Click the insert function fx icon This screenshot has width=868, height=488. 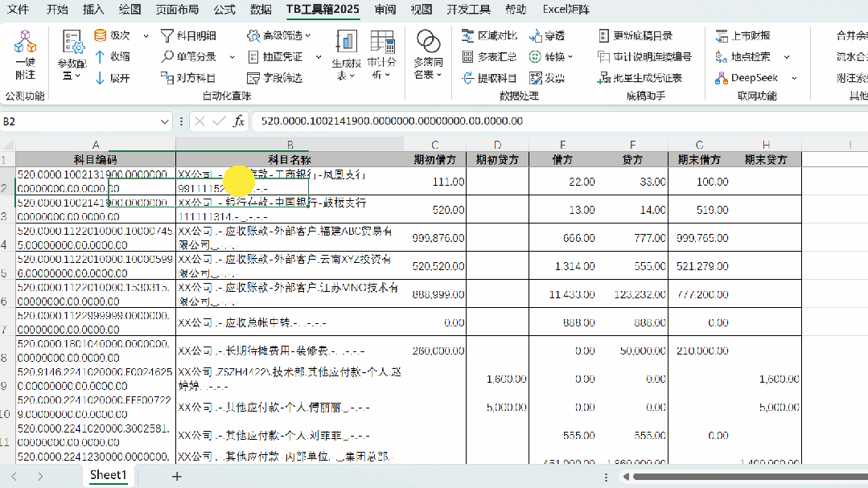[239, 121]
